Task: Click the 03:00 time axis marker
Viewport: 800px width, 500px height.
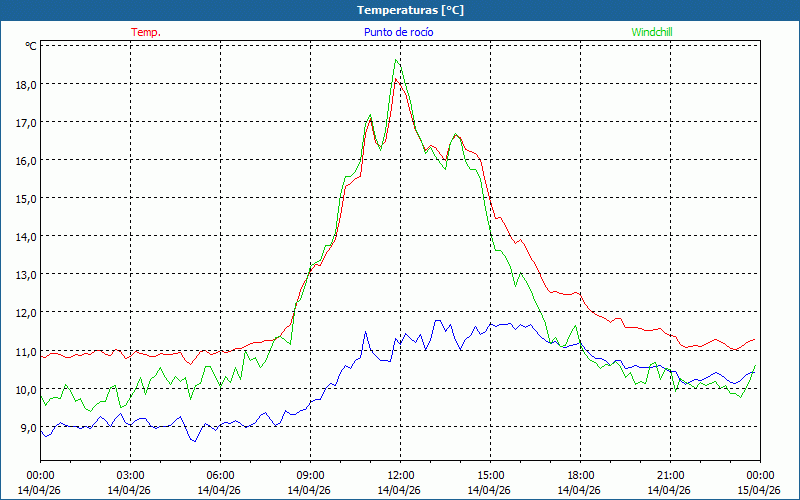Action: (130, 475)
